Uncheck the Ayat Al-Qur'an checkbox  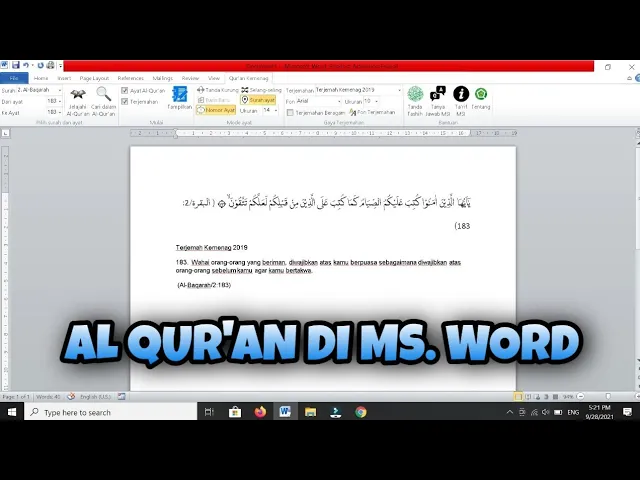click(125, 90)
